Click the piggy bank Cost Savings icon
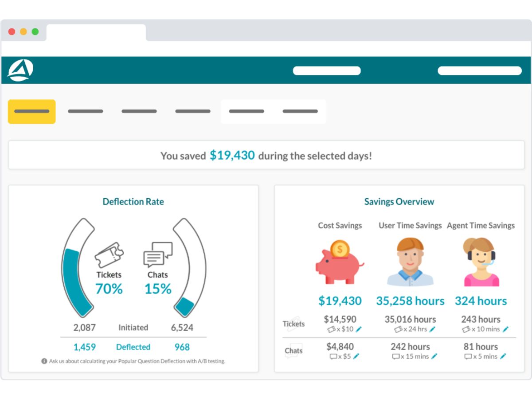532x399 pixels. pos(339,262)
